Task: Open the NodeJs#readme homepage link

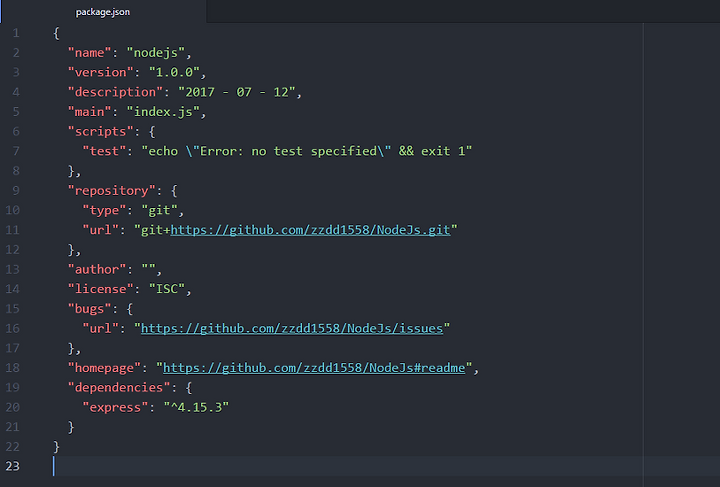Action: (314, 368)
